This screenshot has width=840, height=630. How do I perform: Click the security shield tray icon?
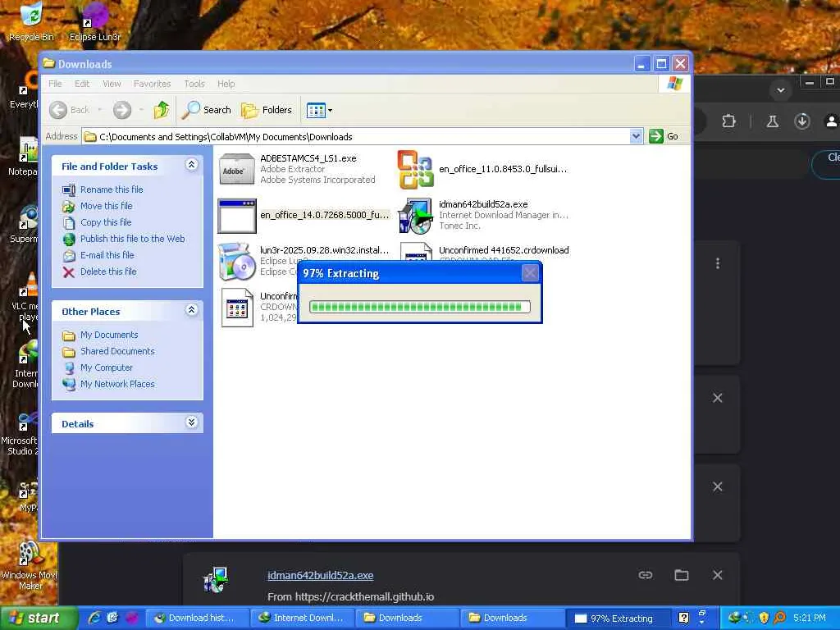[764, 618]
